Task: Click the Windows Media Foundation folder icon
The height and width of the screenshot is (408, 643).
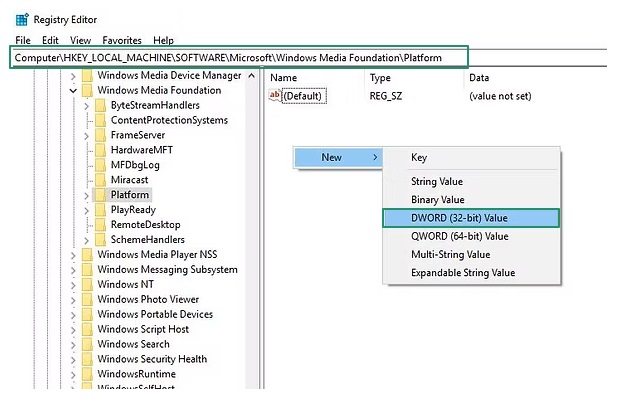Action: [87, 90]
